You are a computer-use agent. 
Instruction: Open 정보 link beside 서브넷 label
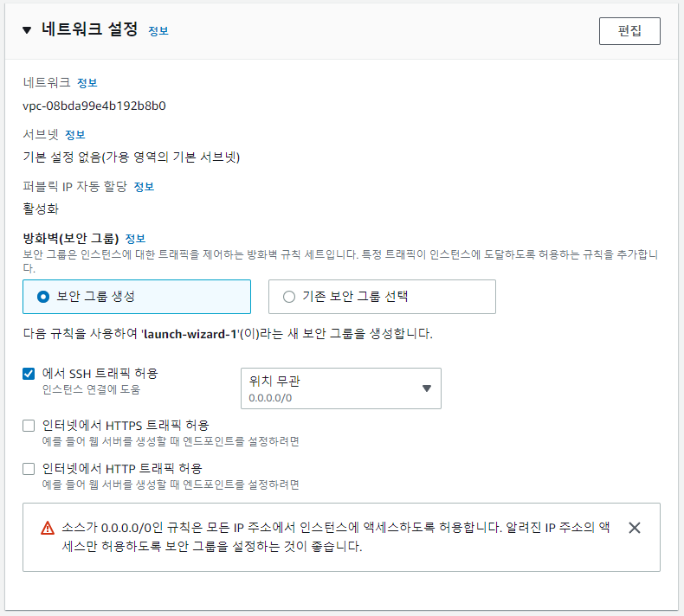pyautogui.click(x=75, y=135)
